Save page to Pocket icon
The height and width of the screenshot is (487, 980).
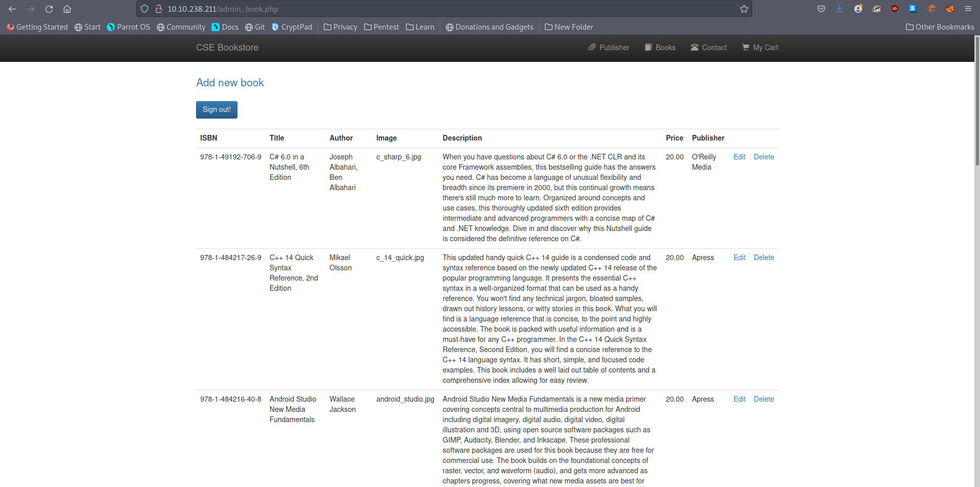pos(821,9)
